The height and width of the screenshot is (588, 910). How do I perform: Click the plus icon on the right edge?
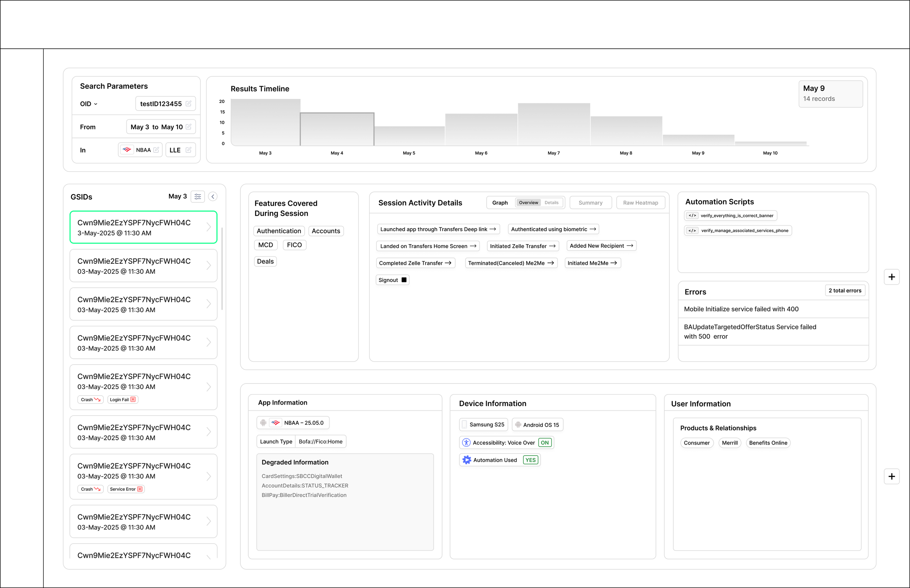click(892, 277)
